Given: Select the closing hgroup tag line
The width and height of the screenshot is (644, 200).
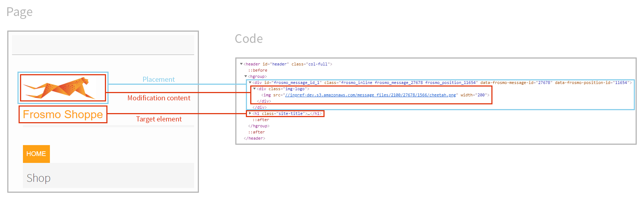Looking at the screenshot, I should (x=259, y=126).
